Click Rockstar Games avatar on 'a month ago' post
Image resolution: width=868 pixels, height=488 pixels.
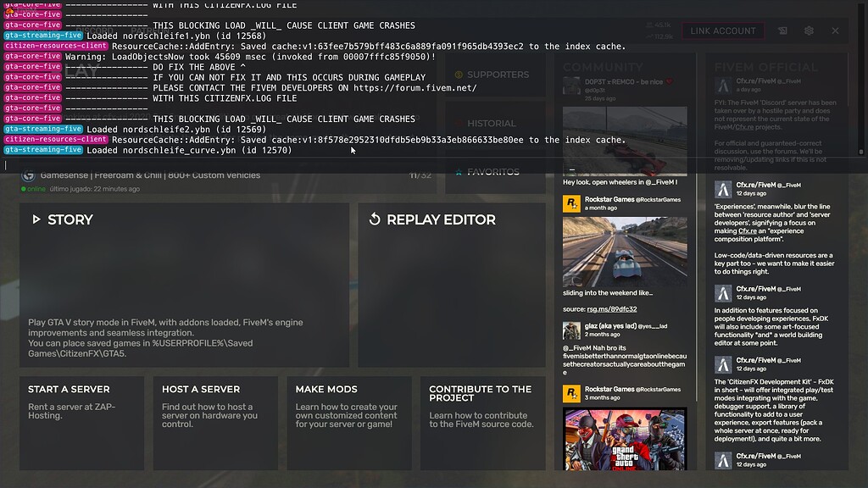(x=571, y=203)
